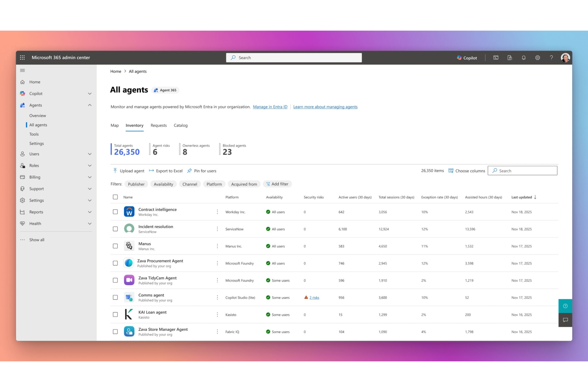
Task: Expand the sidebar Settings section chevron
Action: point(90,200)
